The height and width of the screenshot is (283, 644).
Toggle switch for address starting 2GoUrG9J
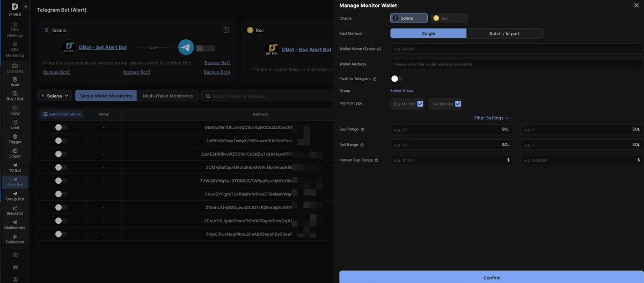61,221
